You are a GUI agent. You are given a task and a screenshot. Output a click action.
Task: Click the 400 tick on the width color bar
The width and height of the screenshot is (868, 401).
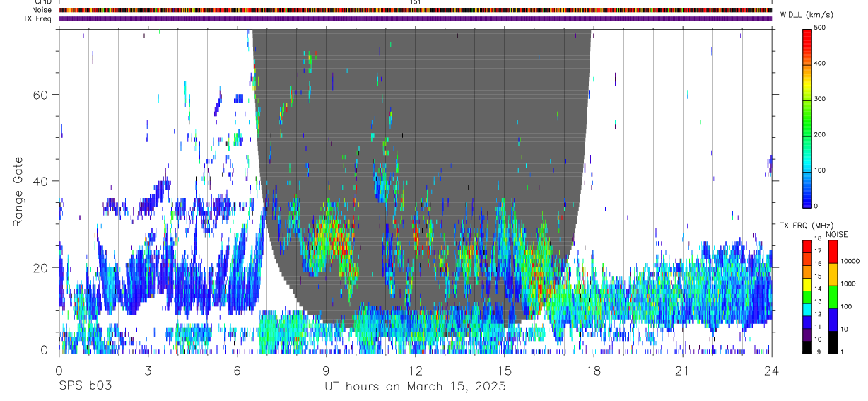coord(821,63)
